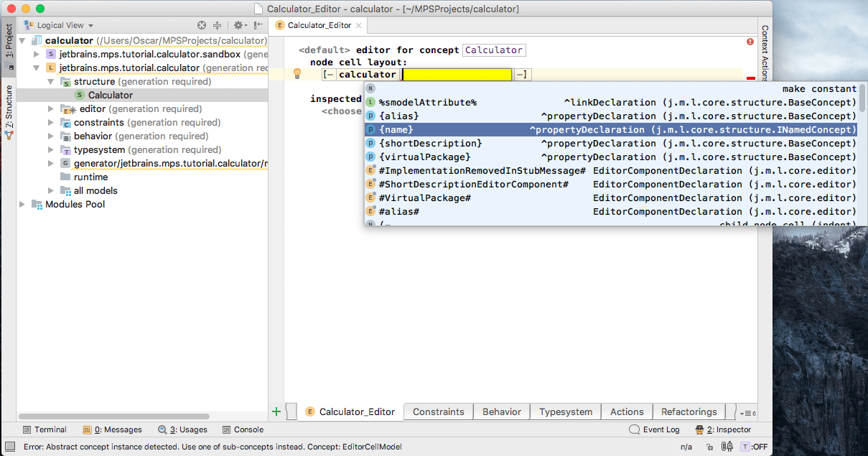This screenshot has height=456, width=868.
Task: Open the Inspector tool window
Action: [x=723, y=429]
